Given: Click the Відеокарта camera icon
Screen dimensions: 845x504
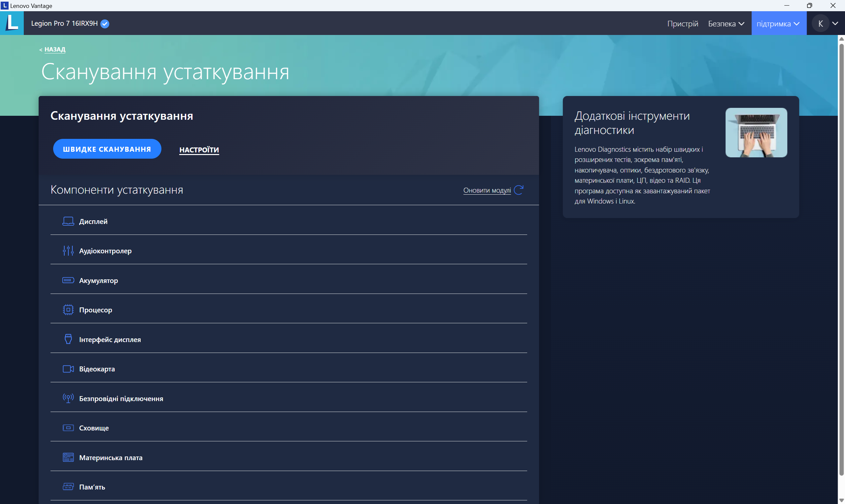Looking at the screenshot, I should [68, 369].
